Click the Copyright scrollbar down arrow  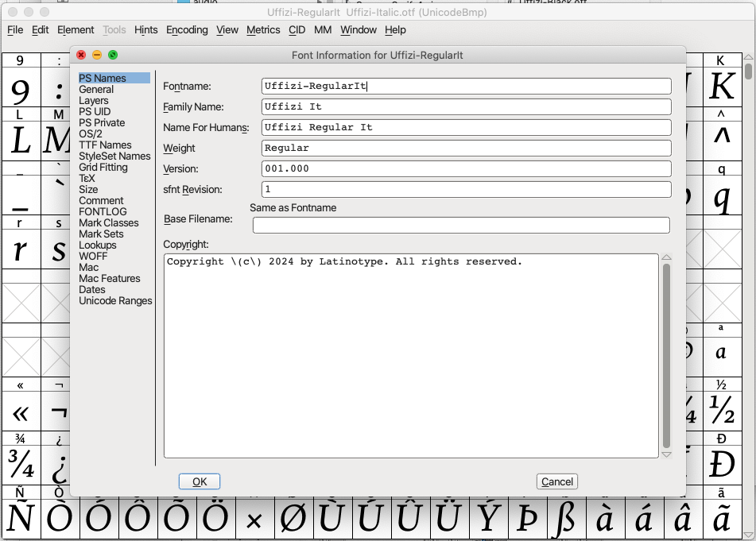click(x=666, y=454)
